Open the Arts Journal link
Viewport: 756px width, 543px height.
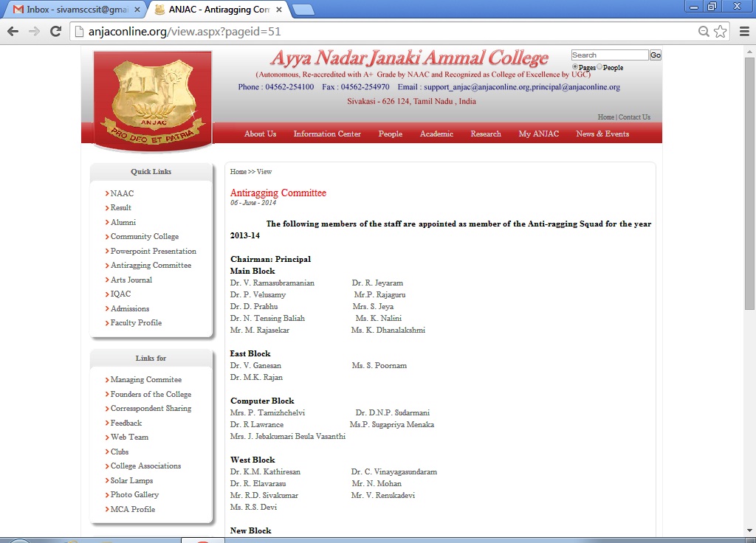click(x=131, y=280)
